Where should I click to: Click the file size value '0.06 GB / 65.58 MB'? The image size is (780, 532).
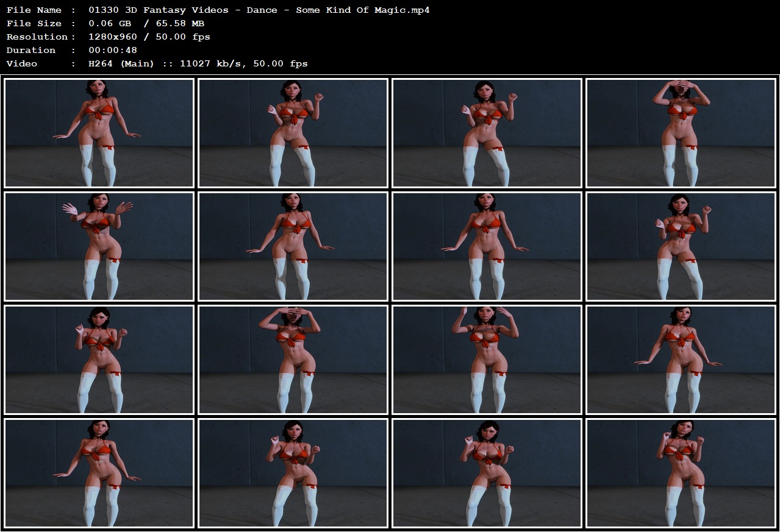[146, 24]
